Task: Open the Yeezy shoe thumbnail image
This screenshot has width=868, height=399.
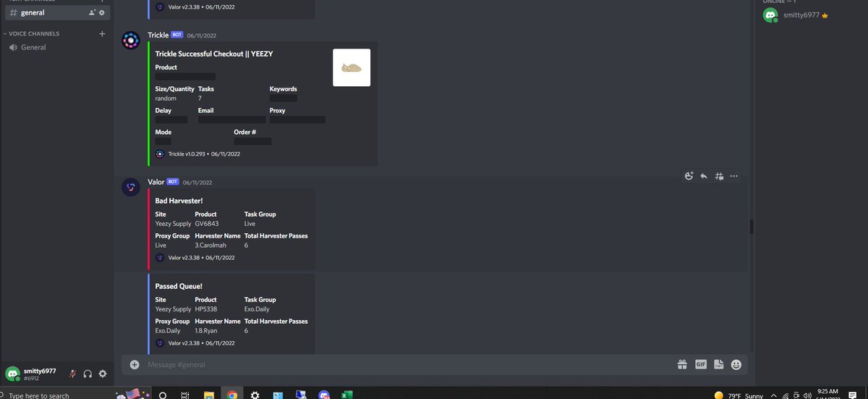Action: tap(352, 67)
